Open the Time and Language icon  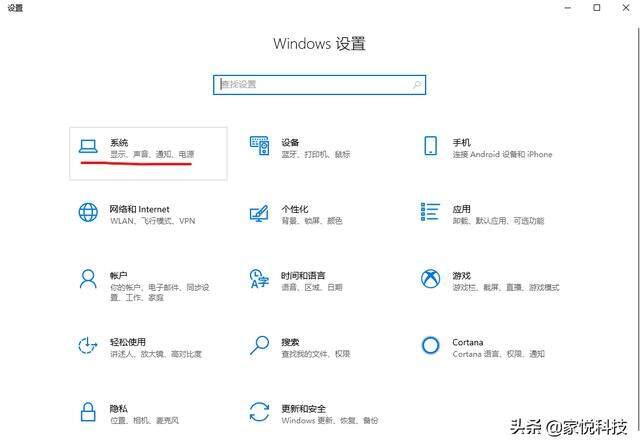click(260, 279)
